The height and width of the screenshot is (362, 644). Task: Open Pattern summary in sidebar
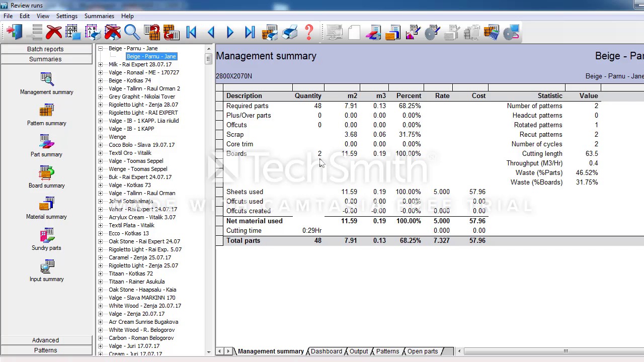pyautogui.click(x=46, y=115)
